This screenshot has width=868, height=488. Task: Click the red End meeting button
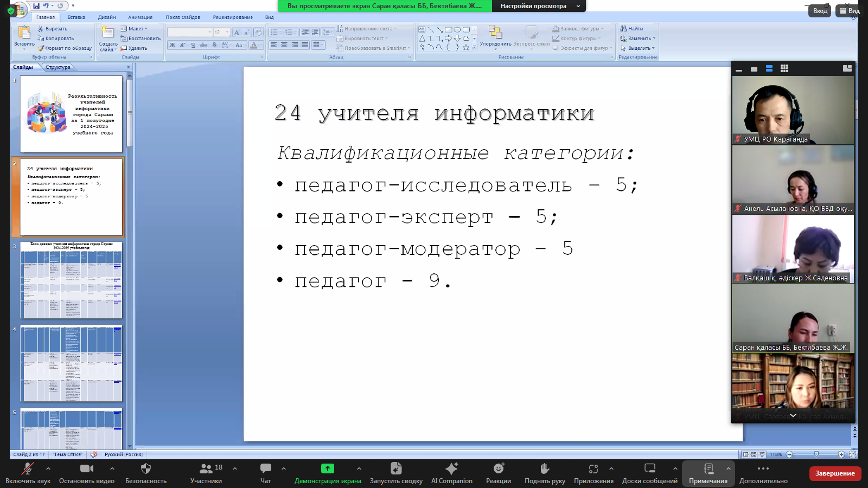coord(835,473)
